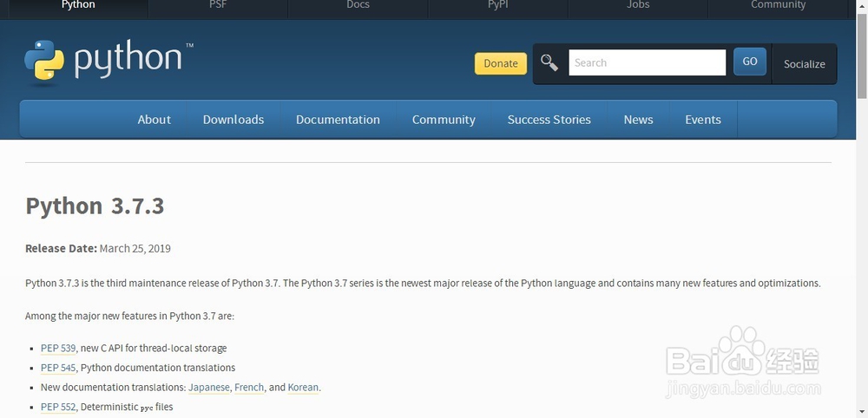Viewport: 868px width, 418px height.
Task: Open the PyPI top tab
Action: pyautogui.click(x=498, y=7)
